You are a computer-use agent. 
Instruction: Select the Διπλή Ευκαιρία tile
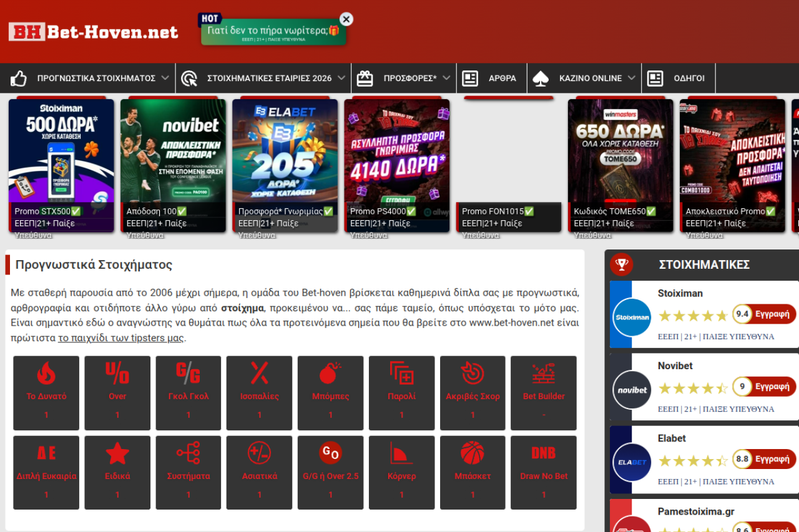tap(46, 473)
